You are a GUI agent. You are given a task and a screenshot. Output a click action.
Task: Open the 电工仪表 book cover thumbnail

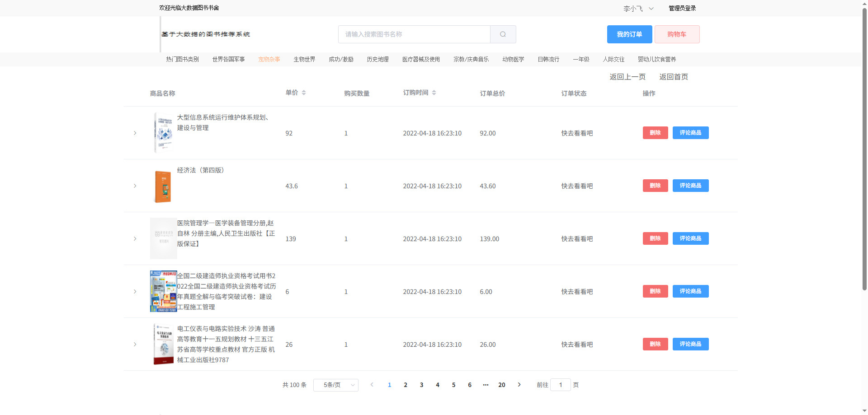(x=163, y=344)
